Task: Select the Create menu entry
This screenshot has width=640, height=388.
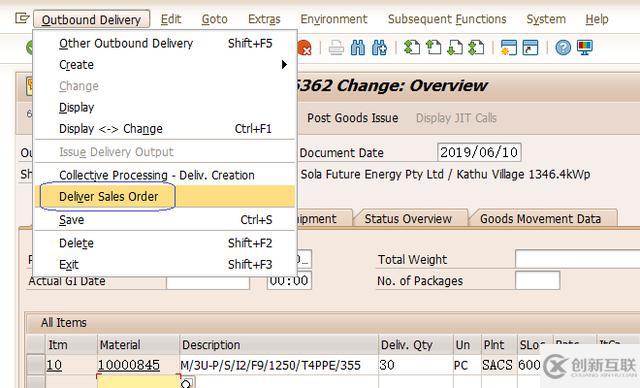Action: (165, 64)
